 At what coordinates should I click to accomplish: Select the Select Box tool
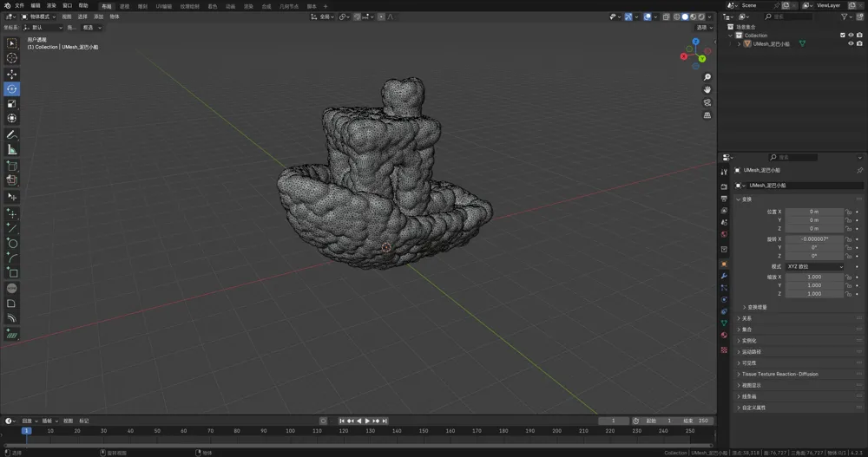(11, 43)
